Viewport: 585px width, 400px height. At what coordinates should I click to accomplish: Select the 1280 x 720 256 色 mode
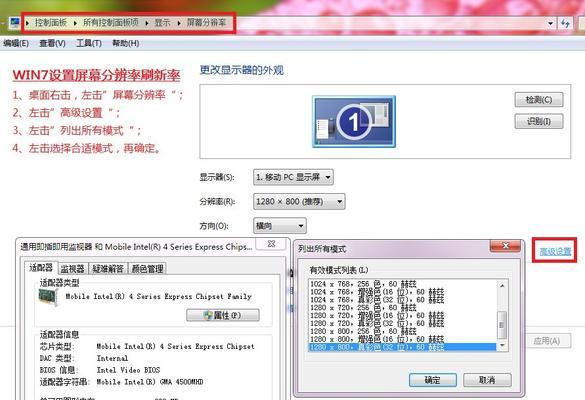click(x=402, y=308)
